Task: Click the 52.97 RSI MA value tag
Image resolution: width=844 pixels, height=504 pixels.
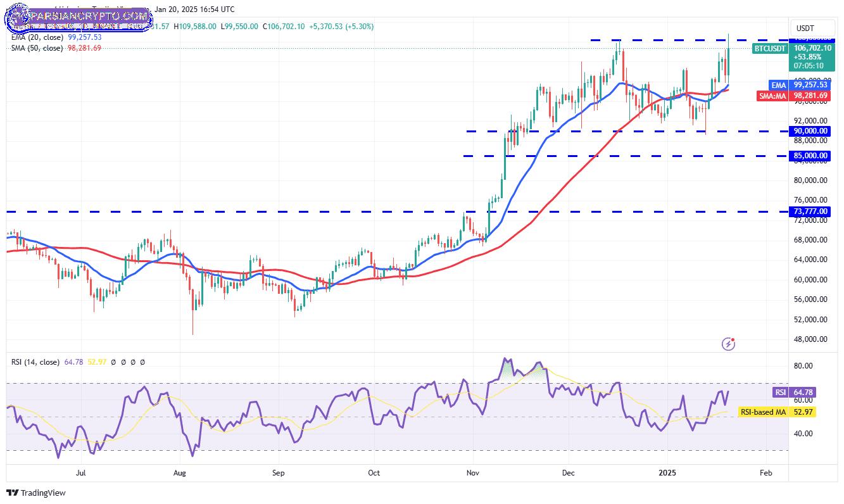Action: (x=802, y=412)
